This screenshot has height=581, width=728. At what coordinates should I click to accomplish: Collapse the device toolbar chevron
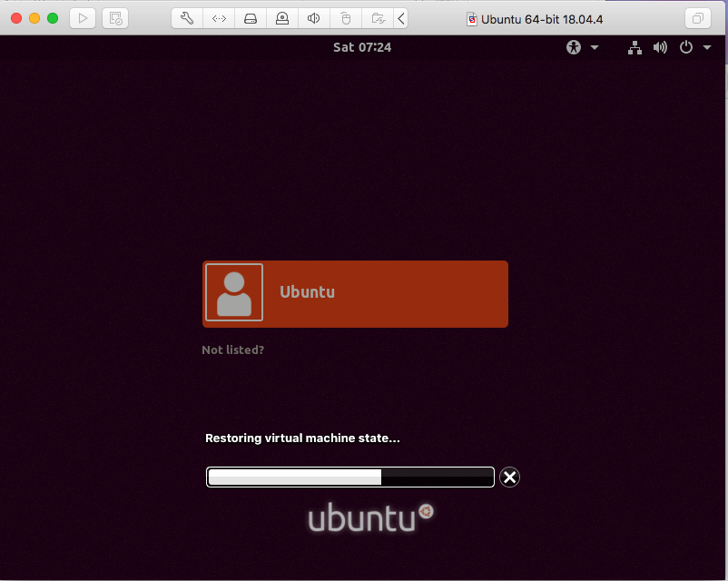[x=401, y=18]
